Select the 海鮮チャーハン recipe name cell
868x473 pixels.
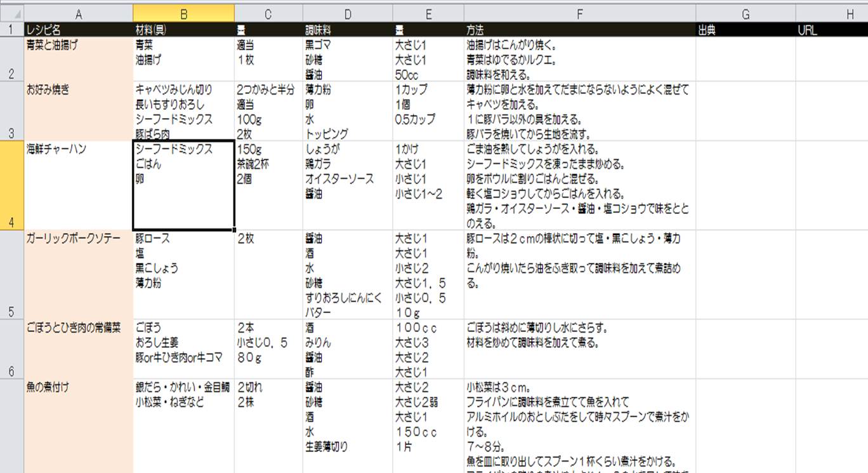click(78, 185)
